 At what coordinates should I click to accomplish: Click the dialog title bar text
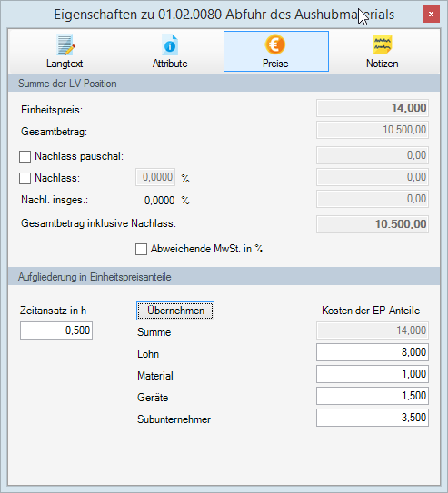(x=224, y=15)
